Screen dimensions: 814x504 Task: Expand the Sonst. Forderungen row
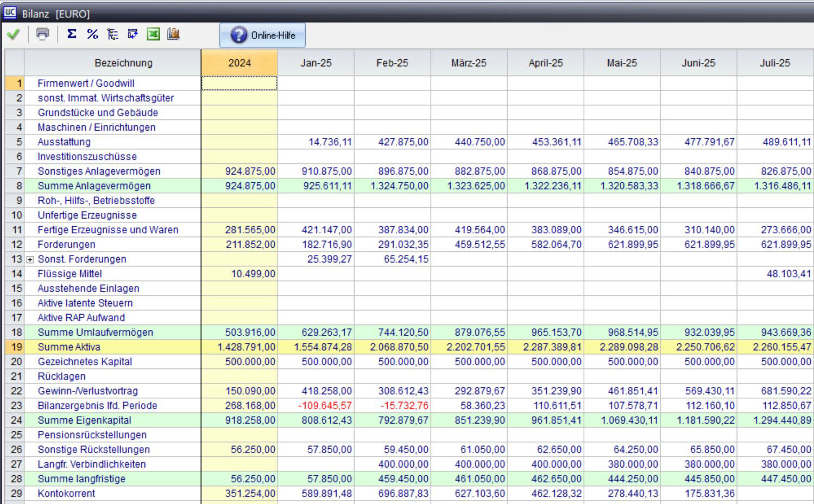click(x=30, y=260)
